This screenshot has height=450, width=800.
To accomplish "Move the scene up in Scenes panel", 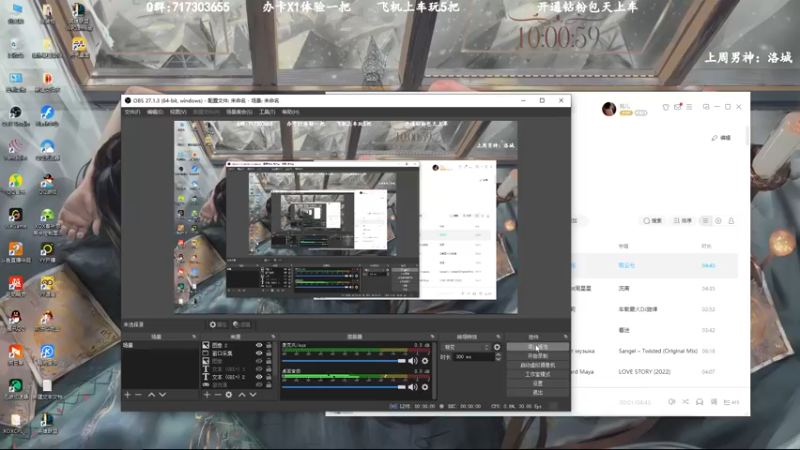I will 152,395.
